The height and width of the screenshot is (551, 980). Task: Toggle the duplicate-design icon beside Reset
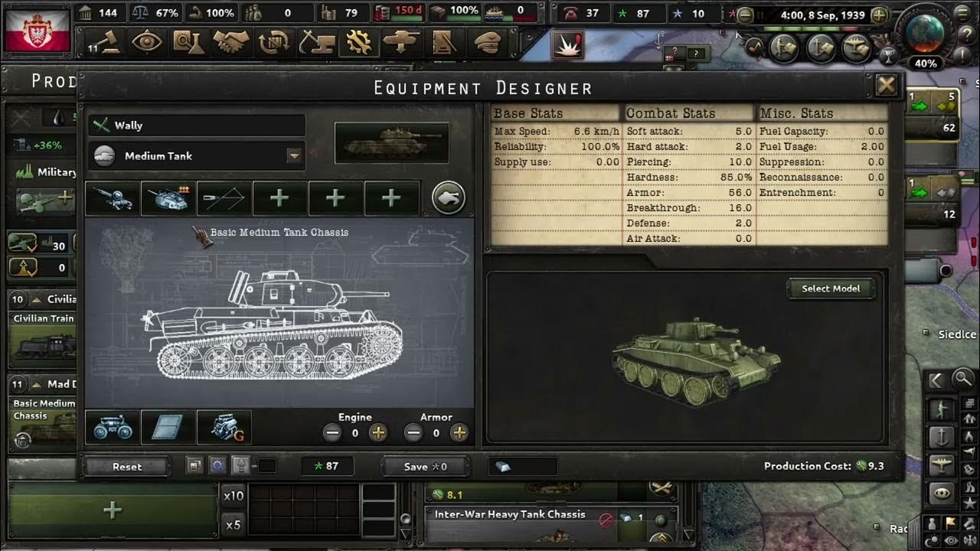(x=195, y=465)
